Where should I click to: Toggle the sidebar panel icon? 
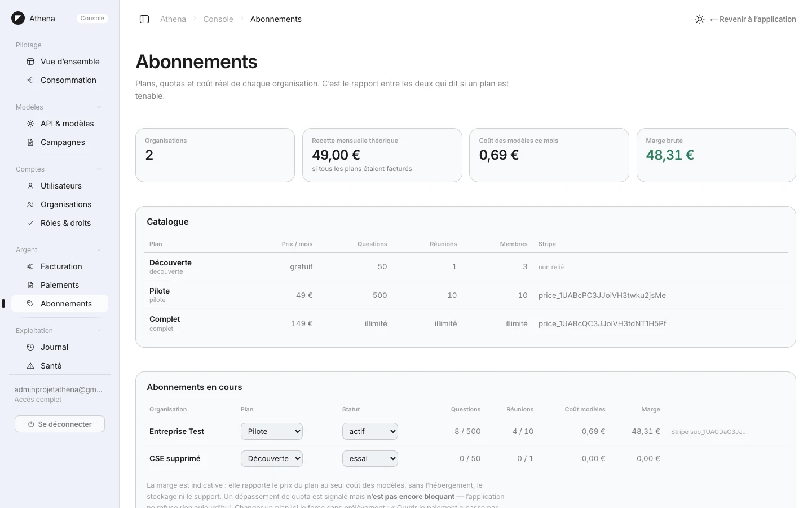click(144, 19)
